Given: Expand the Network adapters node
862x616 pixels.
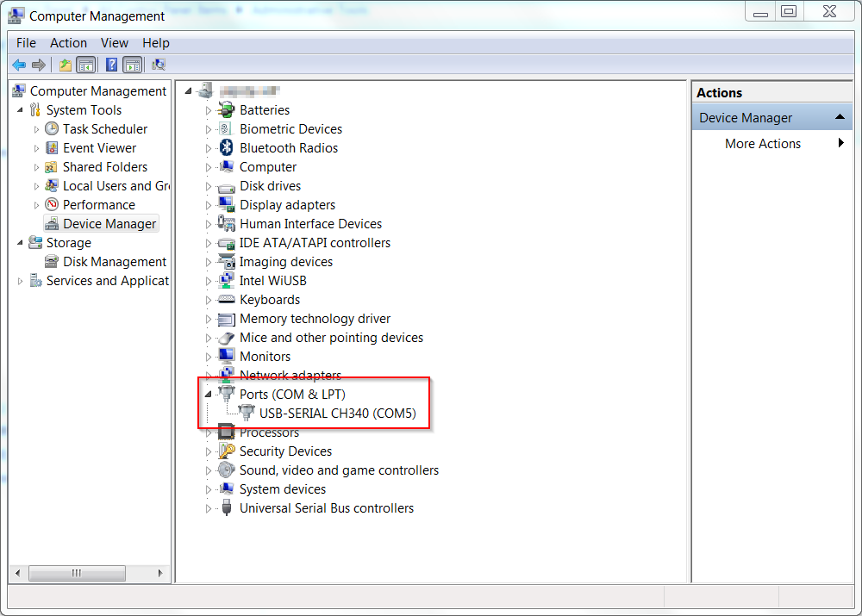Looking at the screenshot, I should coord(208,376).
